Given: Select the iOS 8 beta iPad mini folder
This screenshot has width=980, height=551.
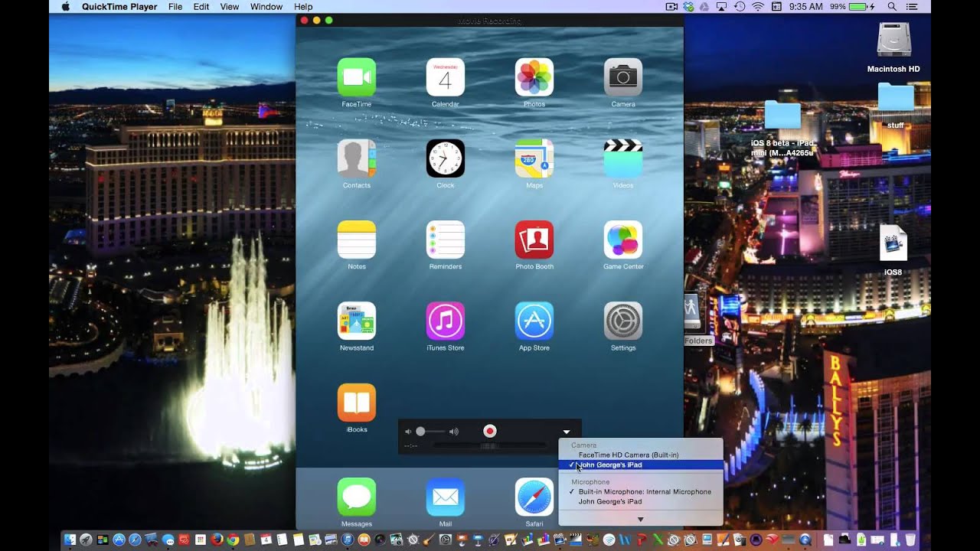Looking at the screenshot, I should click(x=782, y=115).
